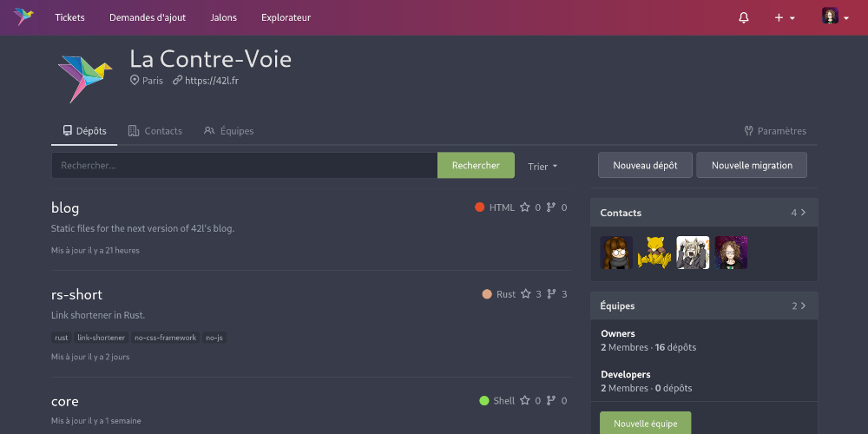The image size is (868, 434).
Task: Expand Équipes panel via chevron arrow
Action: click(x=803, y=306)
